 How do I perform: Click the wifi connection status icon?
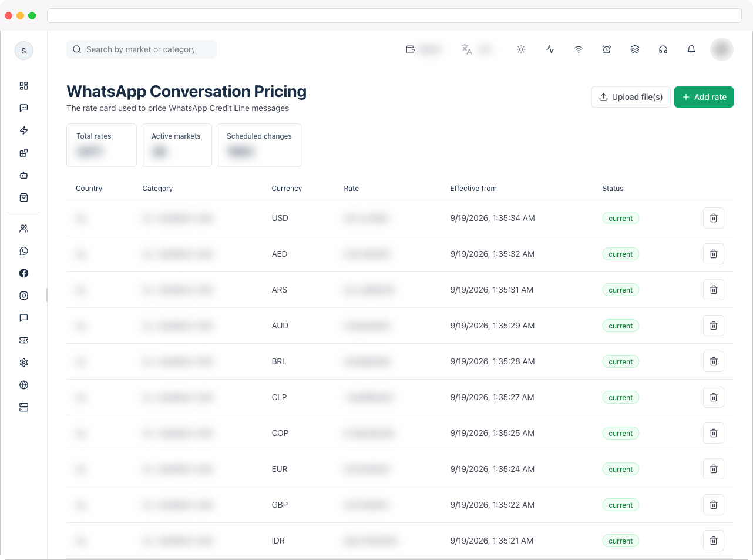pyautogui.click(x=579, y=49)
